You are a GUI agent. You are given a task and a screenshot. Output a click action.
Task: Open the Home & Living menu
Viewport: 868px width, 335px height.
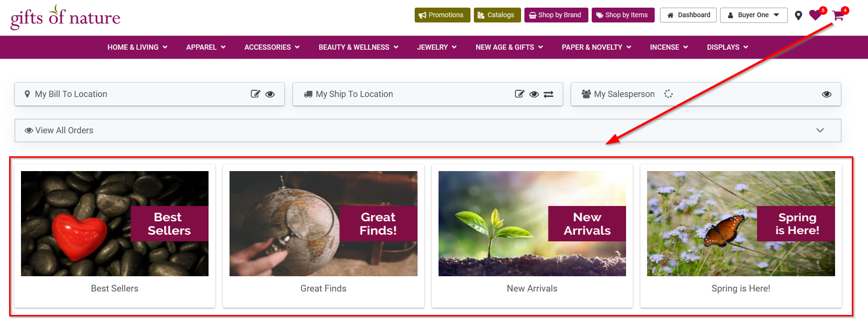137,47
